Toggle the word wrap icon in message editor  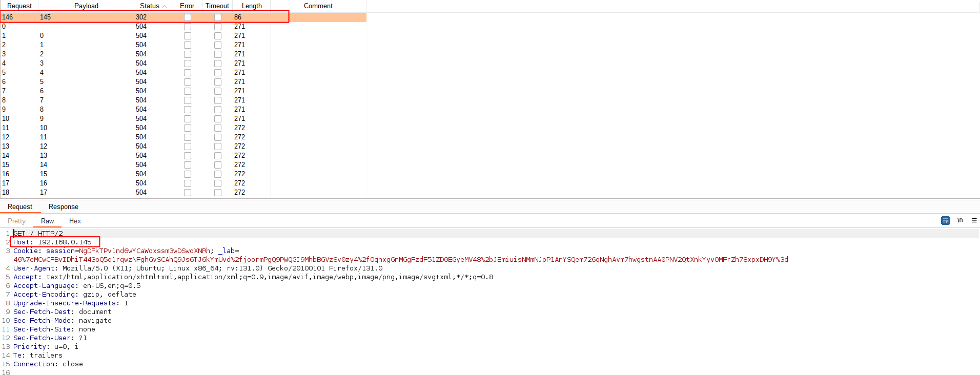coord(946,220)
